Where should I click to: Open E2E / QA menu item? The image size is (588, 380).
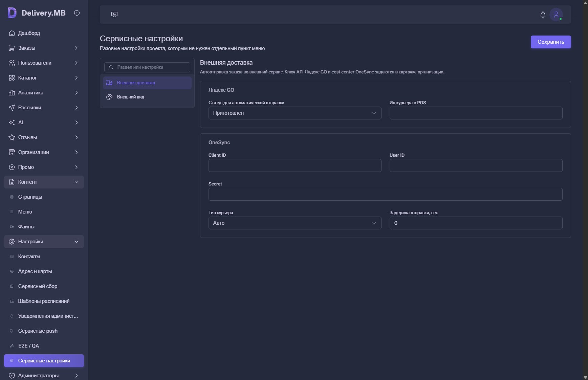click(x=44, y=346)
